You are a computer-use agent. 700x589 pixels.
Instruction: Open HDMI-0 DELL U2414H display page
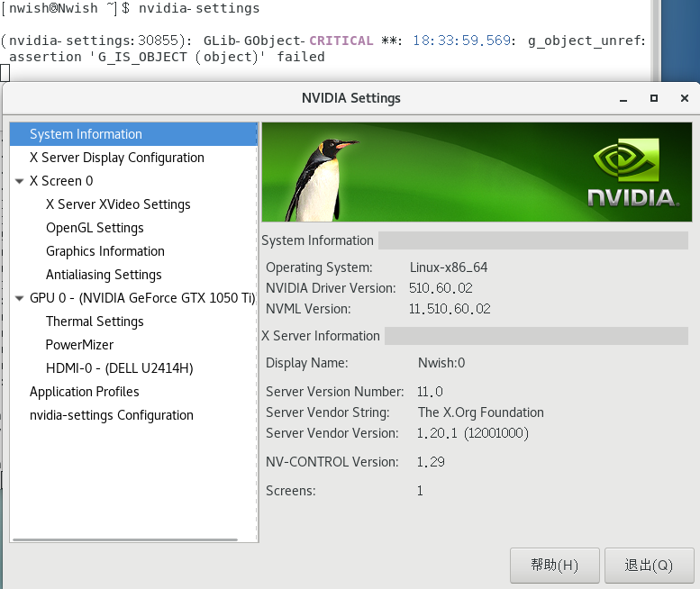[x=120, y=368]
